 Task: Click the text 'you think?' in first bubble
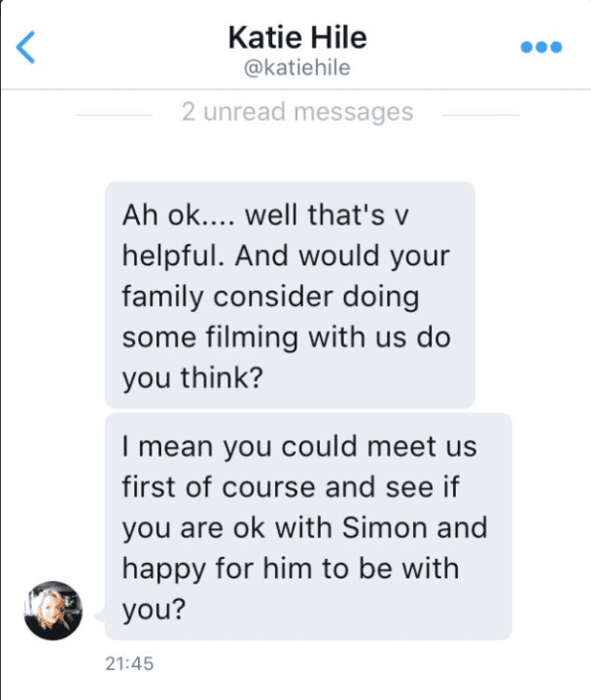click(192, 378)
